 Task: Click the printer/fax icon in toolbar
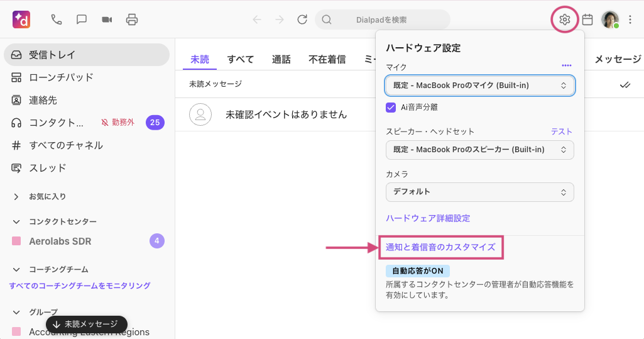(132, 19)
